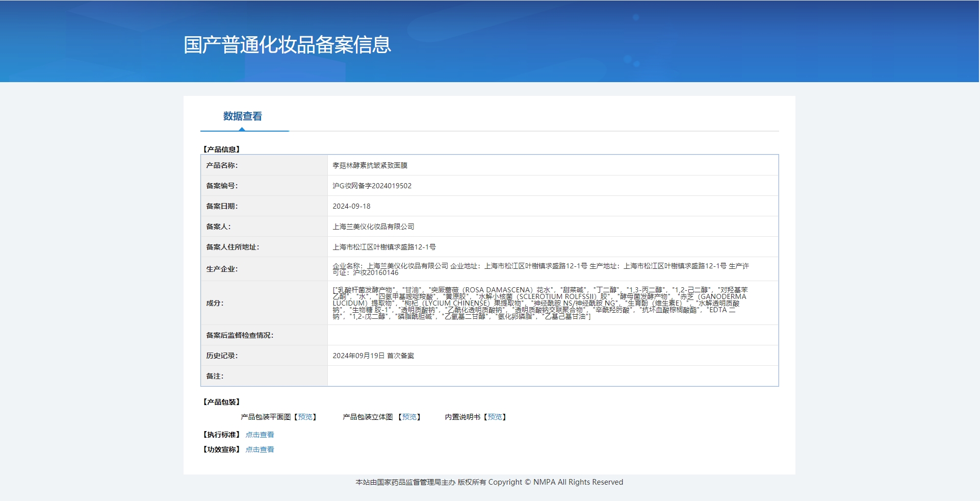Open 预览 for 产品包装立体图
Screen dimensions: 980x501
pos(409,417)
